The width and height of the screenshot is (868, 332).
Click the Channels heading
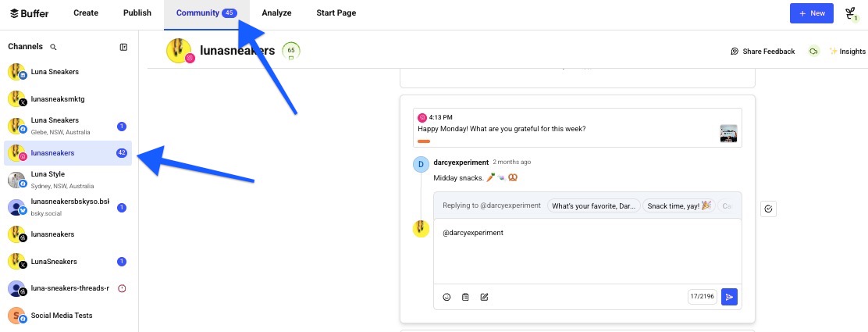tap(25, 47)
